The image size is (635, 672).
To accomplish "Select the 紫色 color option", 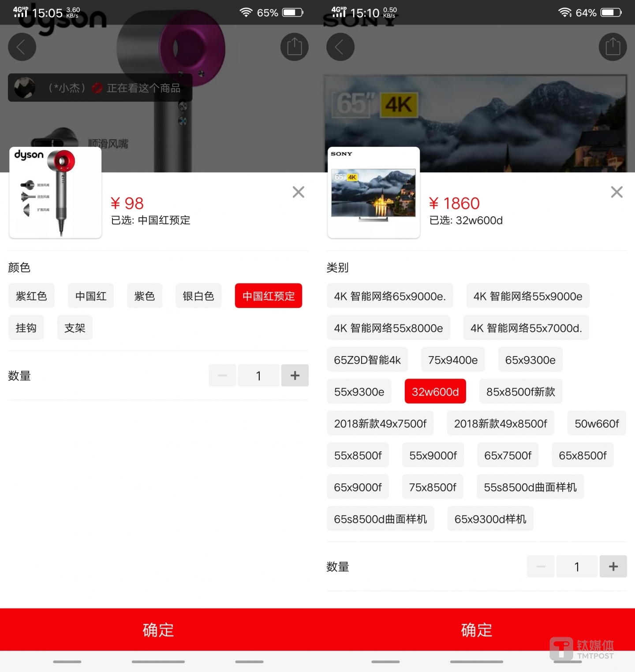I will pos(144,296).
